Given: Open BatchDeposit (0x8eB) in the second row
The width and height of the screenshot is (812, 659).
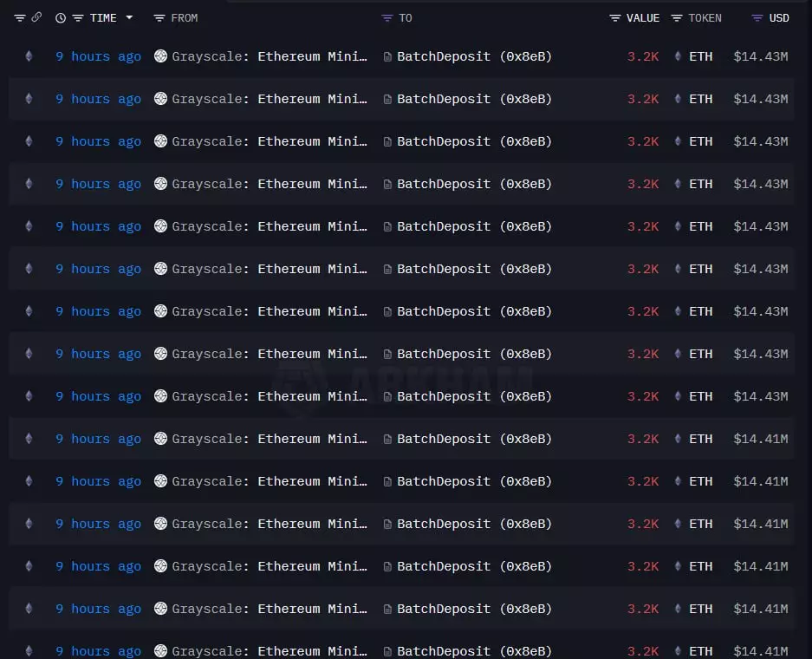Looking at the screenshot, I should pyautogui.click(x=474, y=99).
